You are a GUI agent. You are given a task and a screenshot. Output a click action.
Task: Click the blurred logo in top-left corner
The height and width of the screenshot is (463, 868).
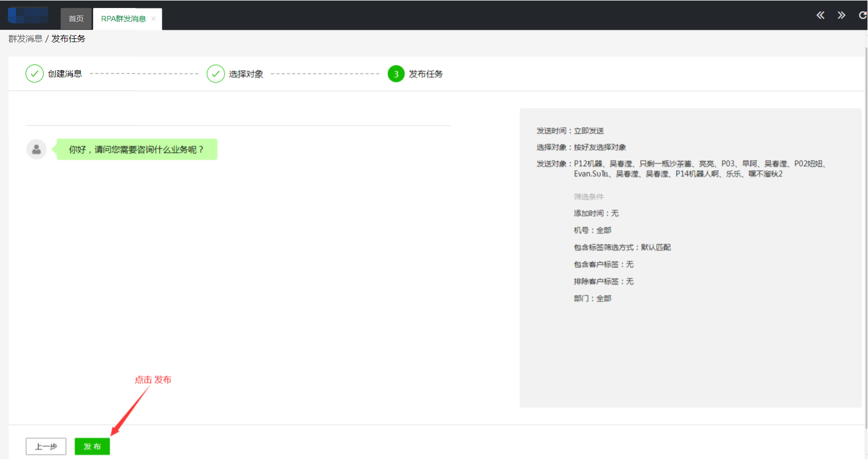(28, 15)
